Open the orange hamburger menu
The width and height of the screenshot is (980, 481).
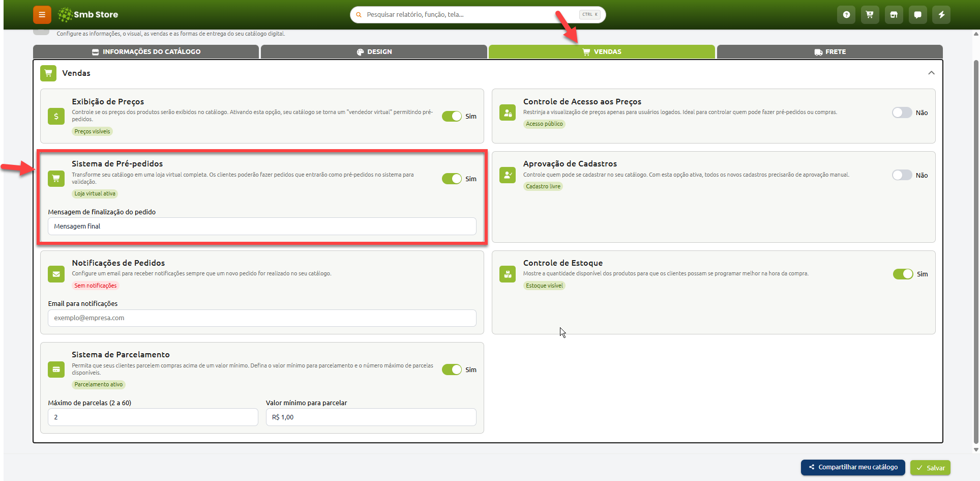coord(42,15)
